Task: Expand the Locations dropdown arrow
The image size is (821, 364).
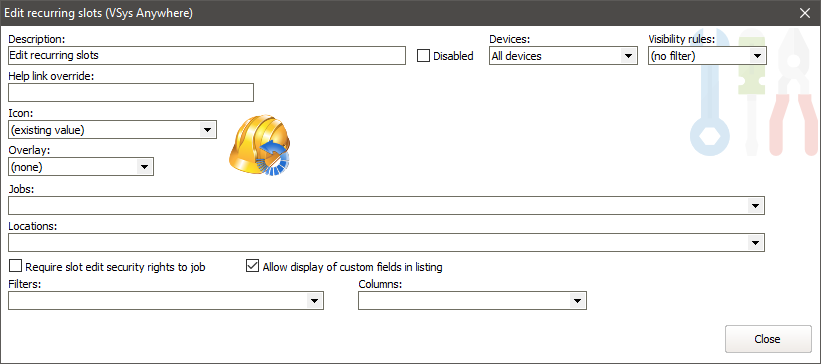Action: point(755,242)
